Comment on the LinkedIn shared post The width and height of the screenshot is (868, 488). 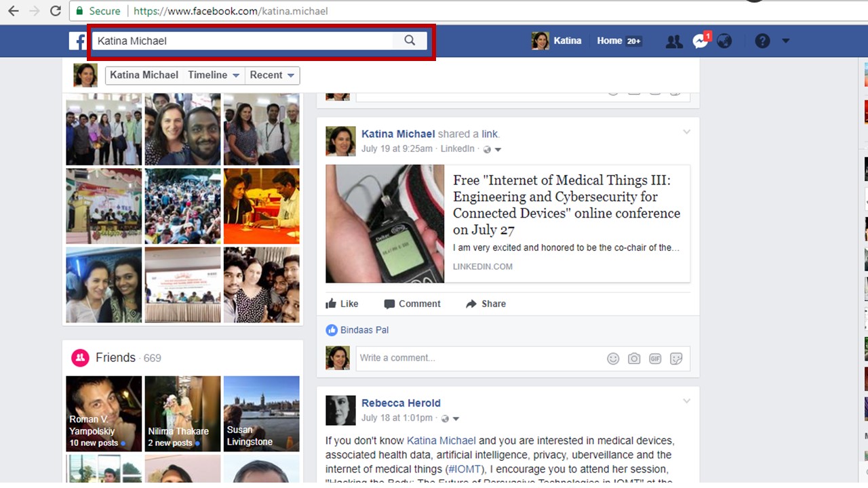click(412, 304)
